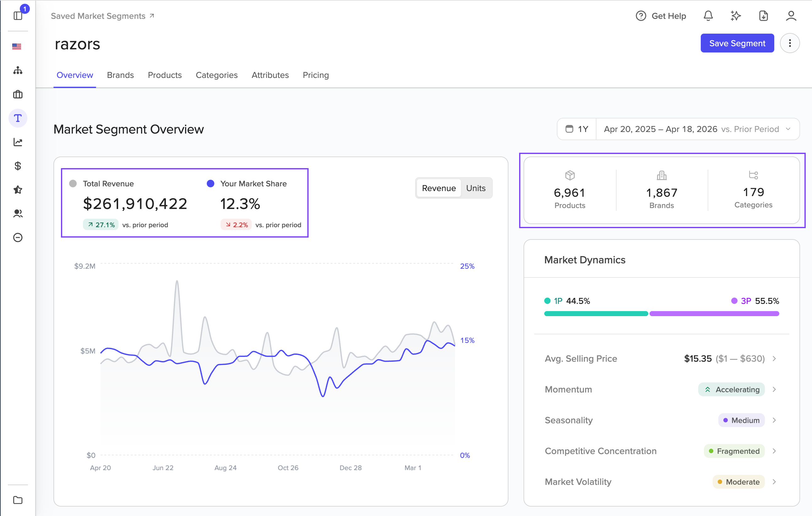
Task: Select the Overview tab
Action: (x=74, y=75)
